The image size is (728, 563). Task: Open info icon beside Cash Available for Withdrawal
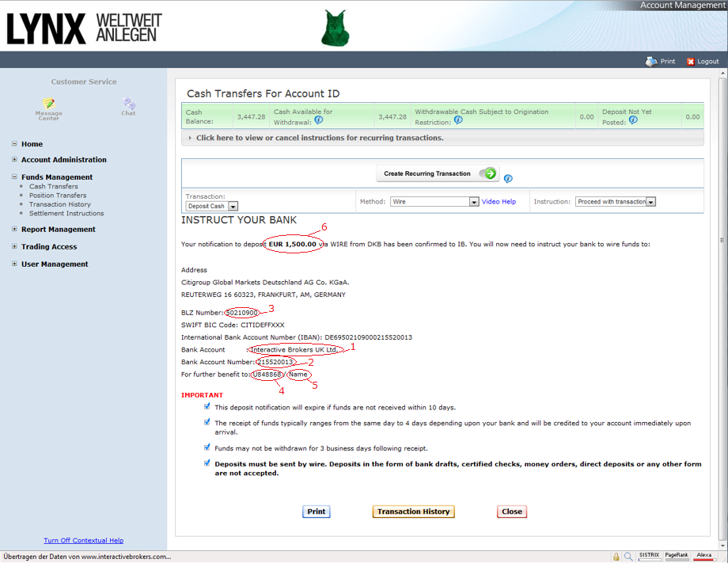pyautogui.click(x=318, y=120)
